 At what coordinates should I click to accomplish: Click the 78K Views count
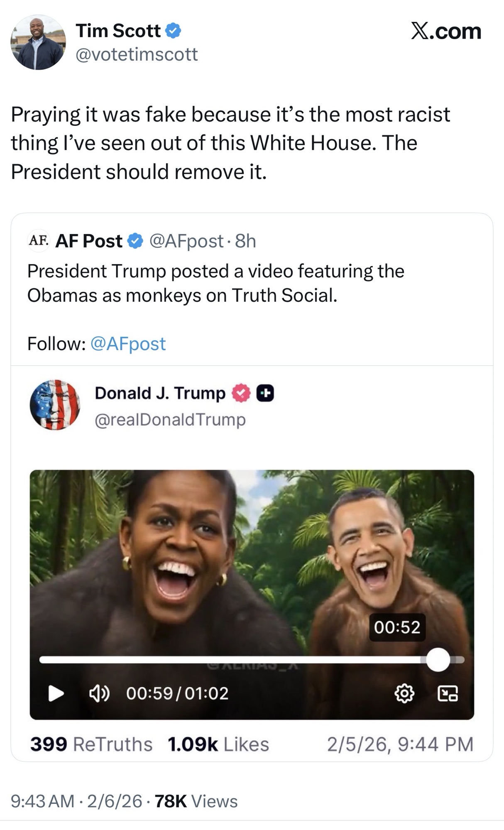[x=196, y=801]
